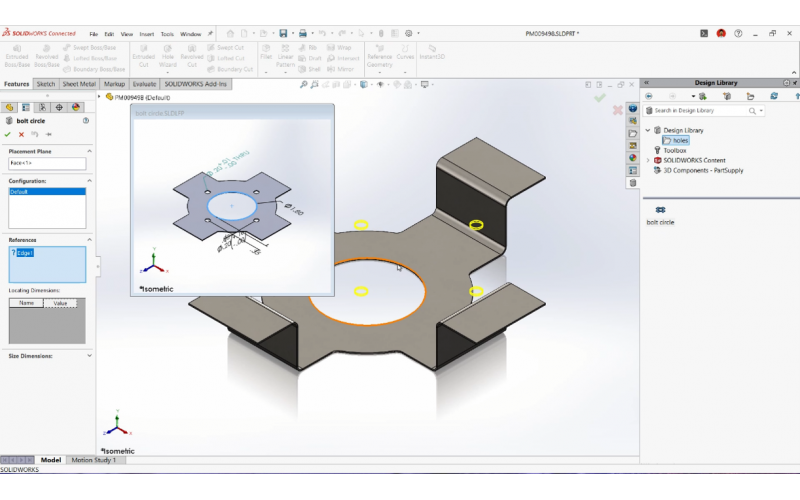Collapse the Configuration section
This screenshot has width=800, height=500.
(89, 181)
